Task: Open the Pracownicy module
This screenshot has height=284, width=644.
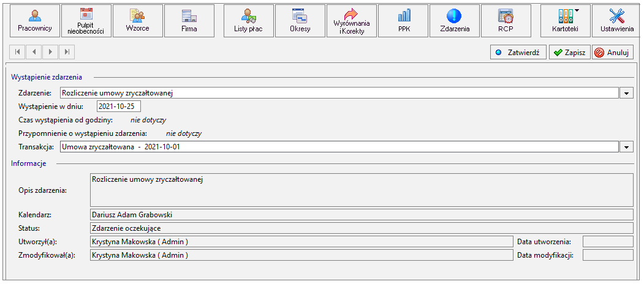Action: (x=34, y=21)
